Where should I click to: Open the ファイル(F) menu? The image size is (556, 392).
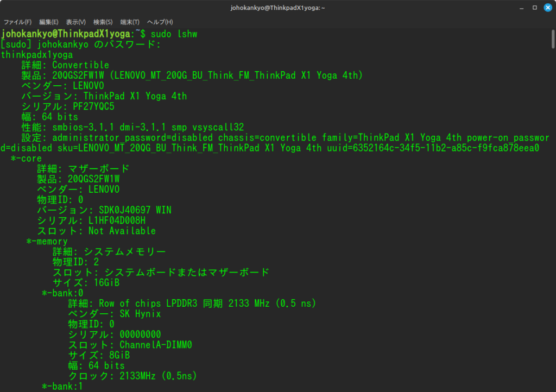17,22
